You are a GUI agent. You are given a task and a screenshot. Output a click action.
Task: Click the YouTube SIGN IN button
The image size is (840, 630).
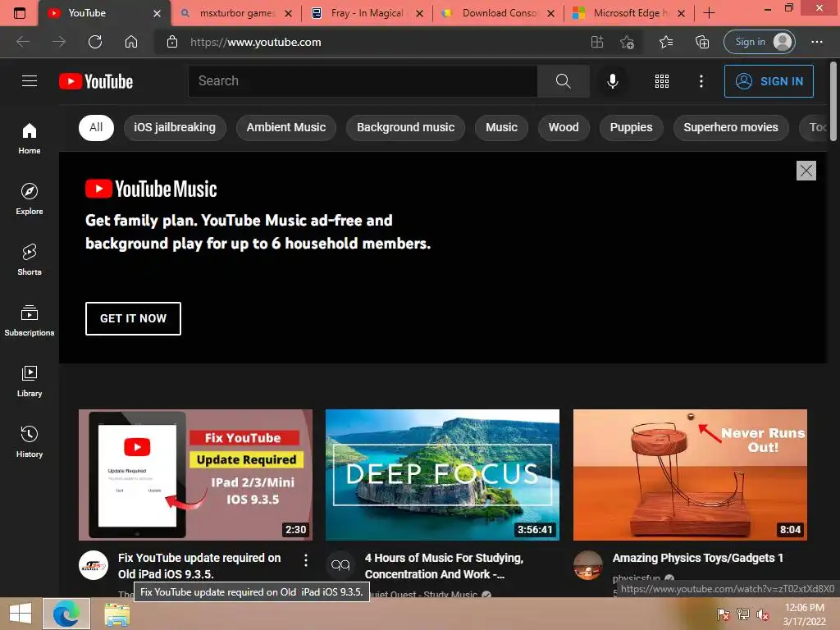click(x=769, y=81)
